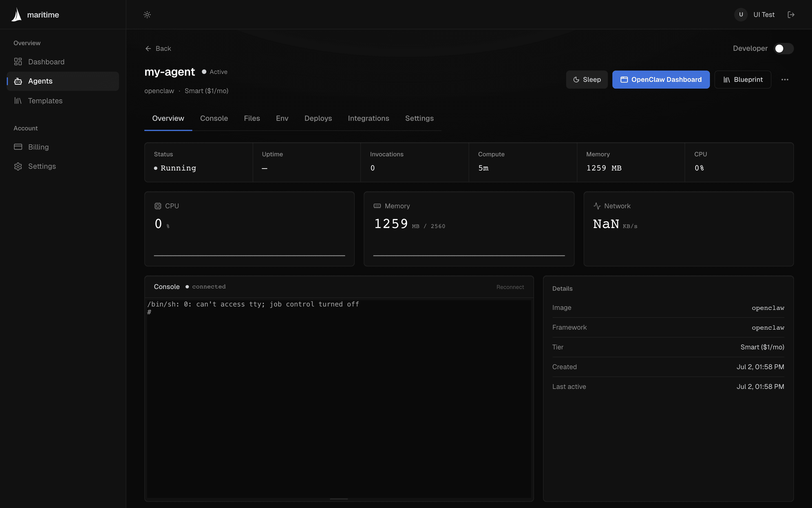This screenshot has width=812, height=508.
Task: Click the moon icon on Sleep button
Action: pyautogui.click(x=576, y=80)
